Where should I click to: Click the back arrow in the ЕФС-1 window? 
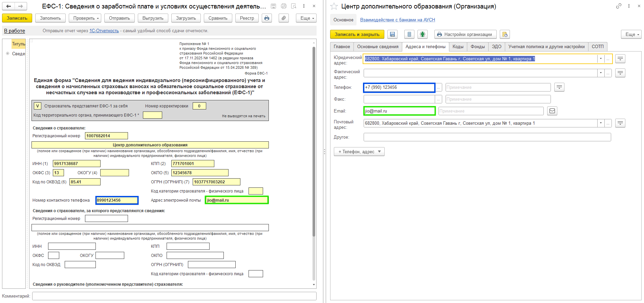(x=8, y=6)
